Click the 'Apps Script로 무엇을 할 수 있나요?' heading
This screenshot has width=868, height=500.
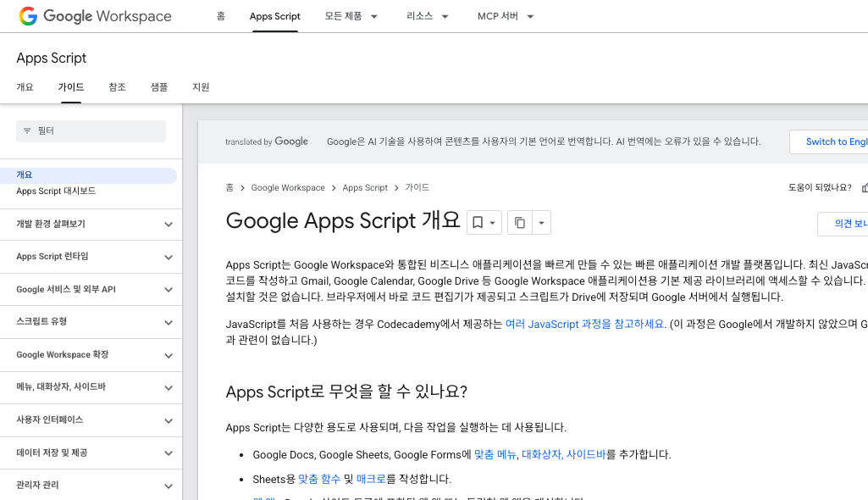pos(346,392)
